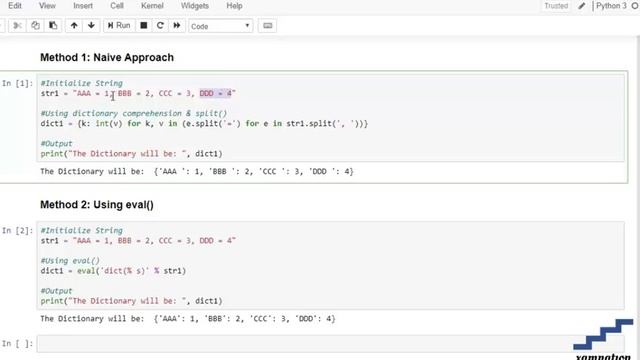640x360 pixels.
Task: Open the Edit menu
Action: [x=15, y=6]
